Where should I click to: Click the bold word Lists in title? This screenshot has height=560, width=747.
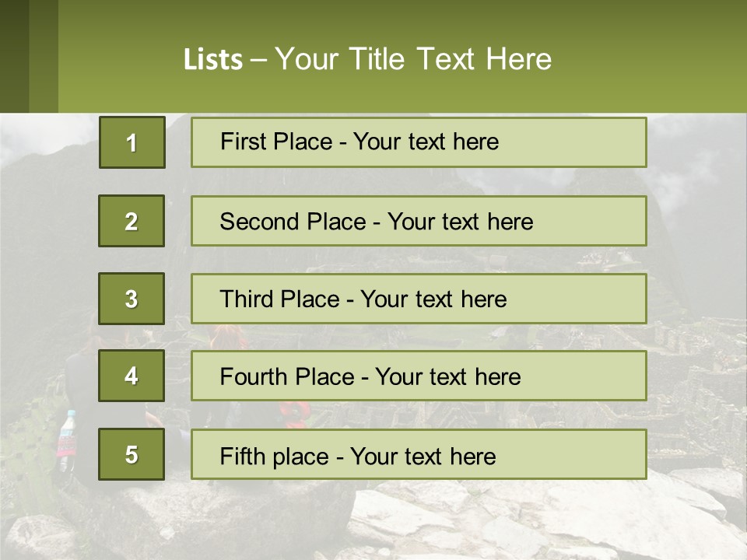[x=213, y=60]
